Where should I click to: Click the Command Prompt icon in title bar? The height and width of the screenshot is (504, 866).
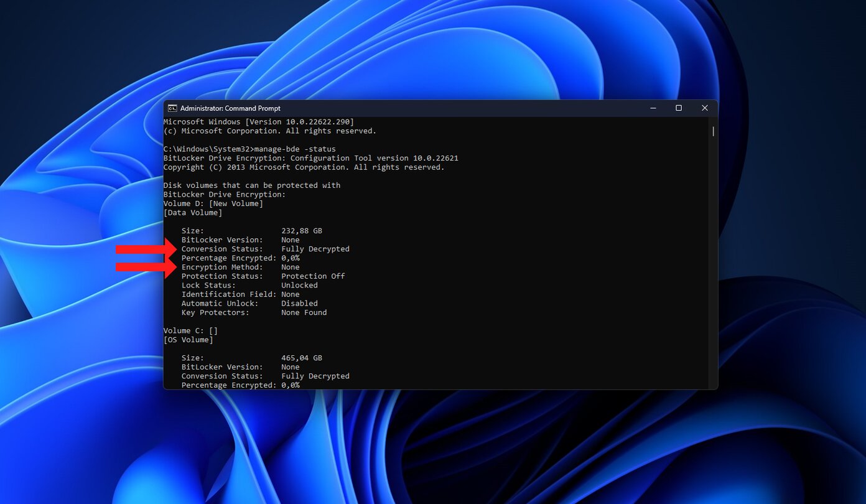coord(173,108)
